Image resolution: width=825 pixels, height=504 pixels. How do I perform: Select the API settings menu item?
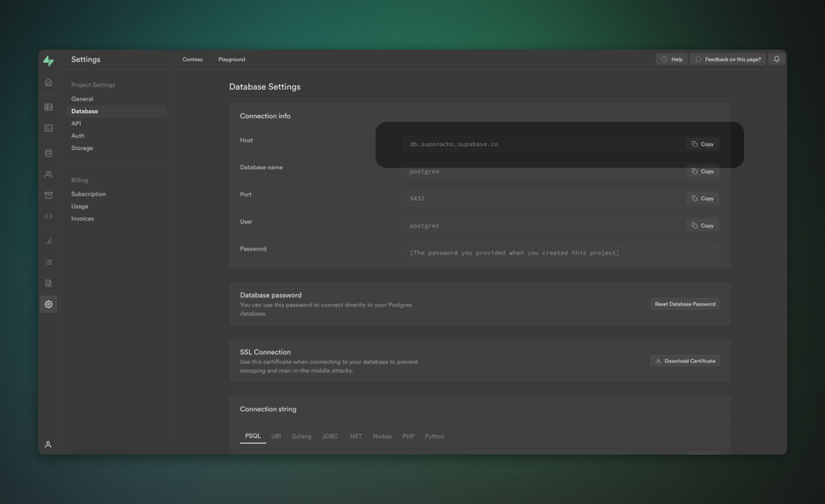(76, 123)
